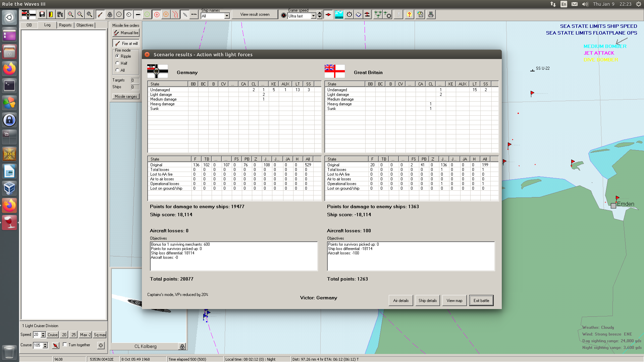Switch to the Objectives tab
This screenshot has width=644, height=362.
coord(85,25)
